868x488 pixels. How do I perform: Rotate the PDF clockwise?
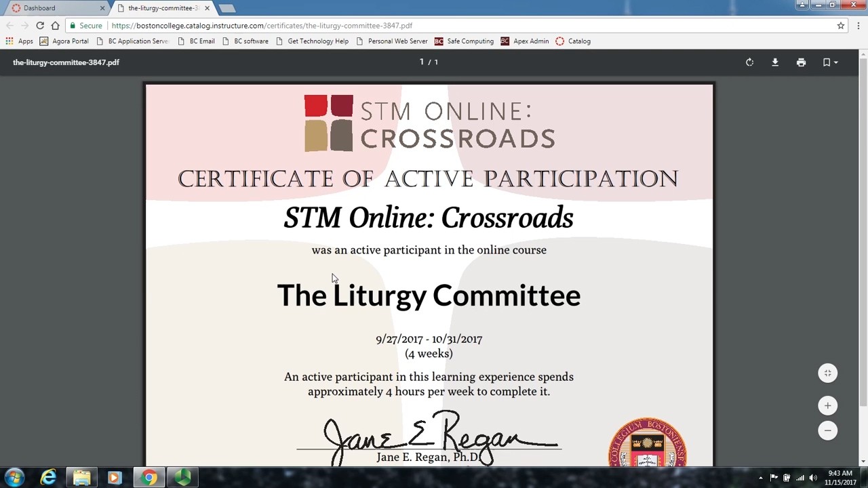pos(749,62)
